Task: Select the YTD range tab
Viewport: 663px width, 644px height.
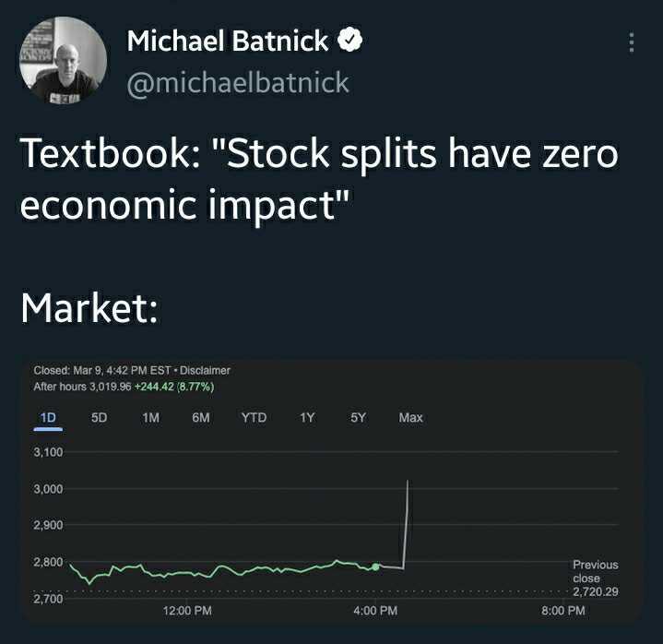Action: click(x=254, y=418)
